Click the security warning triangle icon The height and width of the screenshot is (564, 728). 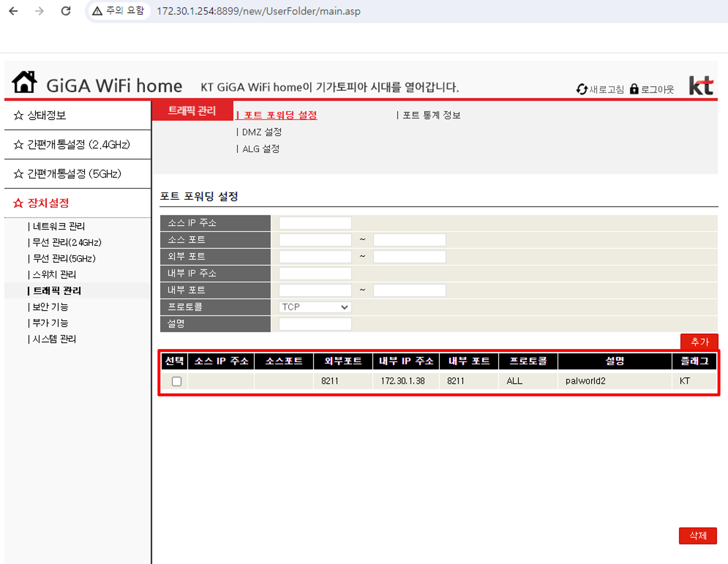tap(97, 11)
